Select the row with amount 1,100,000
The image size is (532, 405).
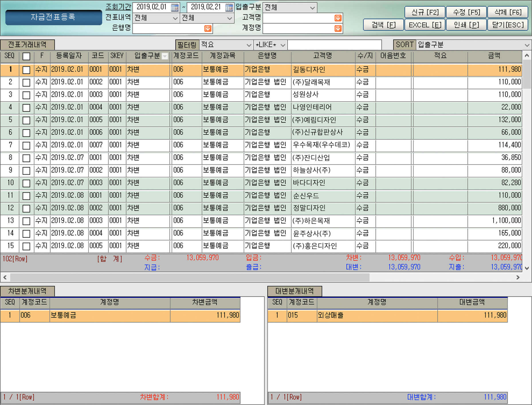pos(261,221)
